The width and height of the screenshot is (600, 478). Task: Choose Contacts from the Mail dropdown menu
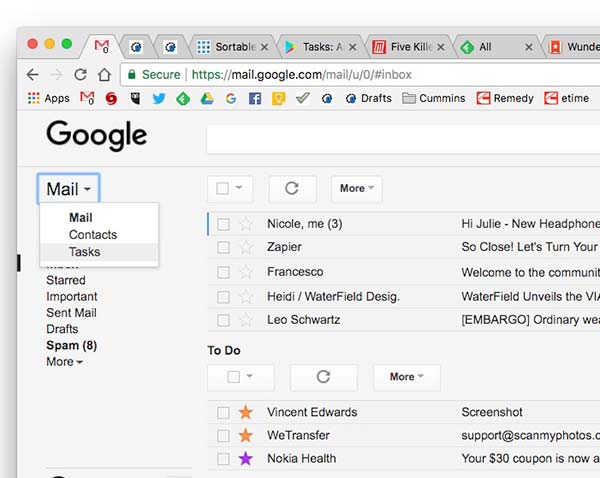92,235
